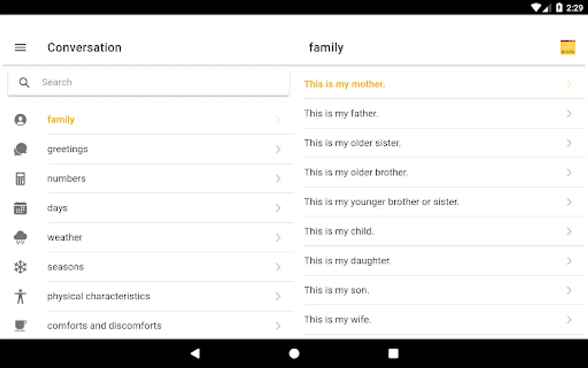The height and width of the screenshot is (368, 588).
Task: Click the greetings speech bubble icon
Action: 20,149
